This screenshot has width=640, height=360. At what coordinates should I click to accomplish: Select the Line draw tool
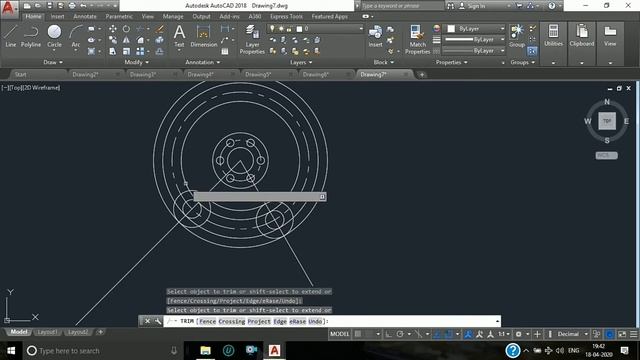click(x=11, y=36)
